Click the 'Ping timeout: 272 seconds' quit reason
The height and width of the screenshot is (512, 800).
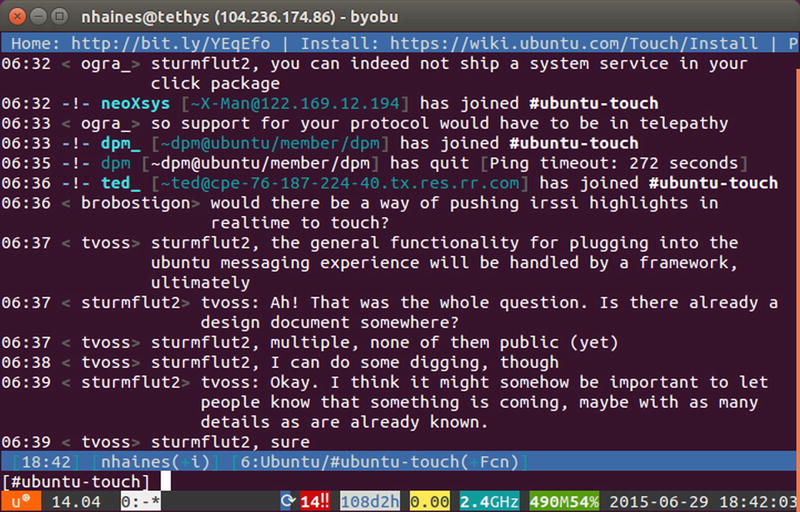click(614, 163)
